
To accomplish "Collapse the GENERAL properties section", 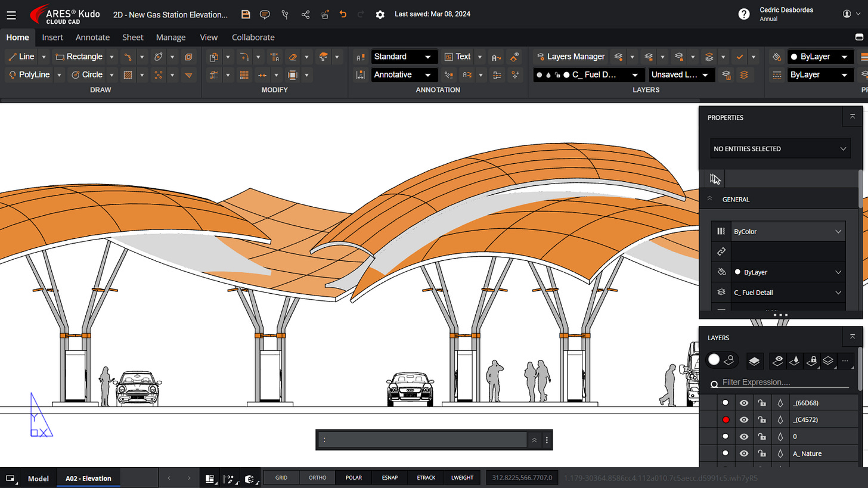I will [710, 200].
